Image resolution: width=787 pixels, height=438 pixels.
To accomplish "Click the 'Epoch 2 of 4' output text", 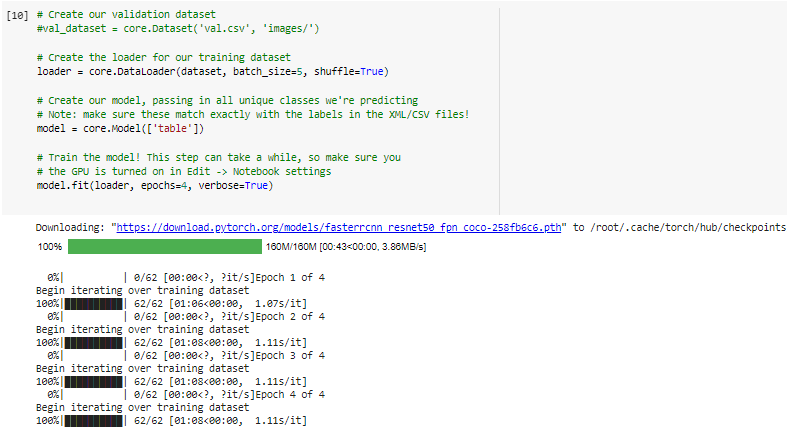I will [x=290, y=317].
